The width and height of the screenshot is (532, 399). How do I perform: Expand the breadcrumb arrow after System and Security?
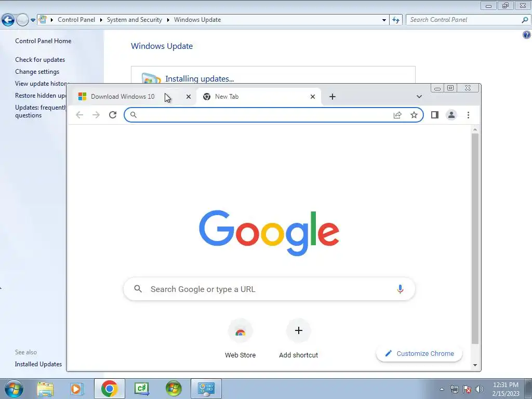(x=168, y=20)
